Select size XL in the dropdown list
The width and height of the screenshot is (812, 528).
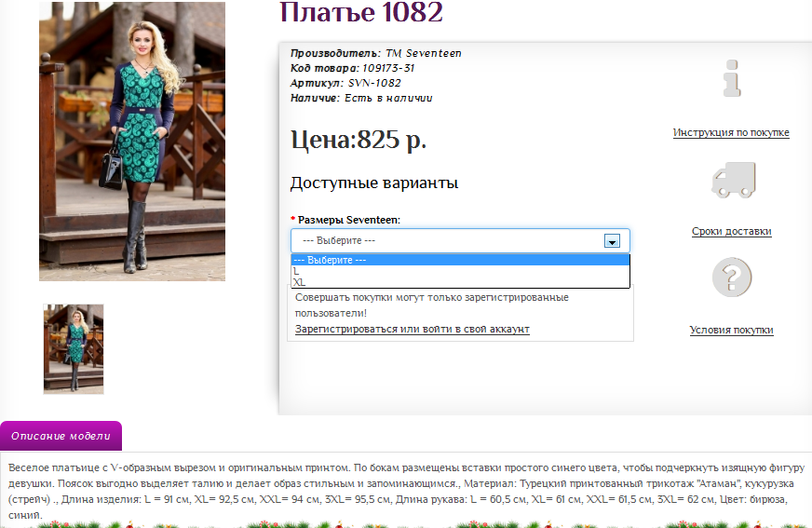click(460, 282)
